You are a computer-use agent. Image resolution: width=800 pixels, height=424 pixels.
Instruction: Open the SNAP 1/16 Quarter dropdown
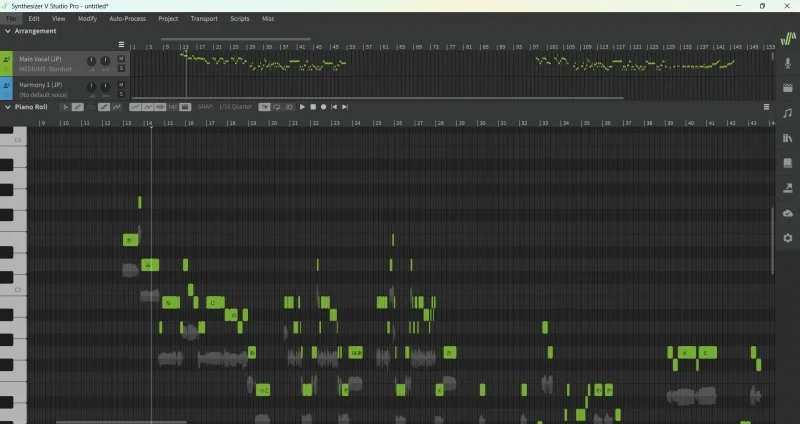(x=235, y=107)
